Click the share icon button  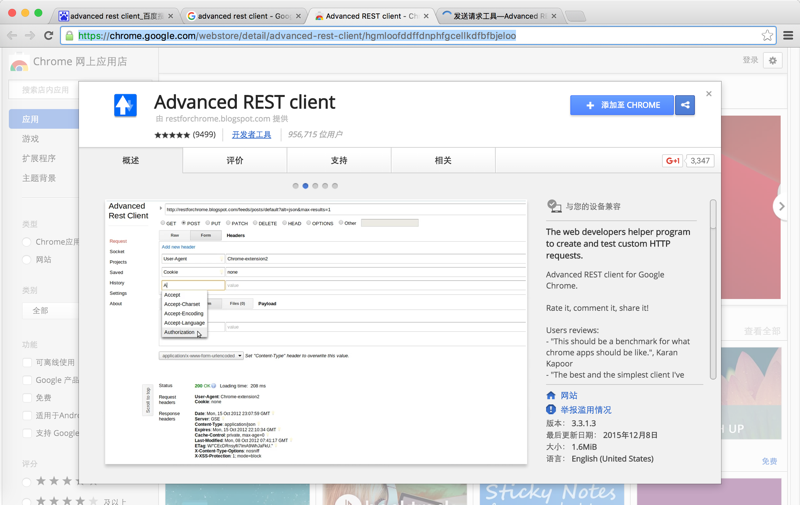coord(685,105)
